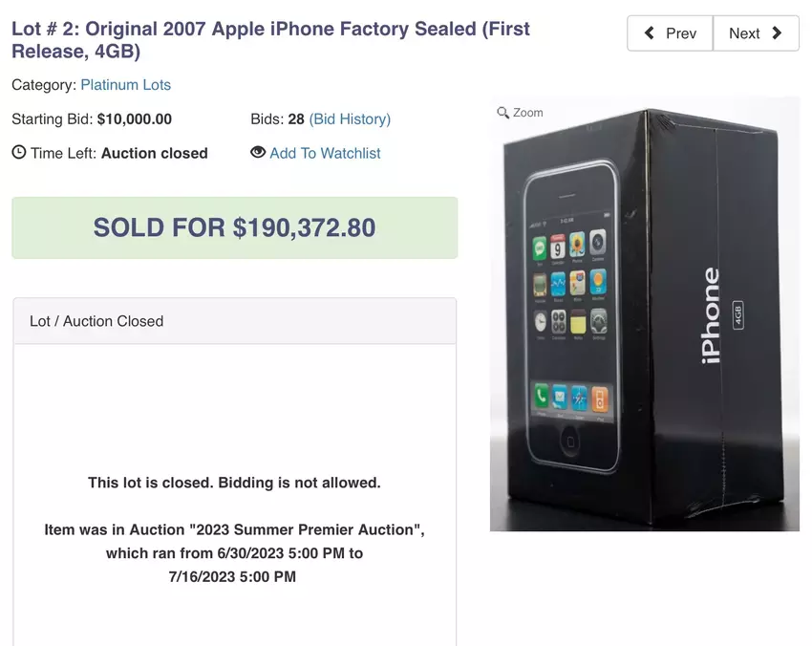Screen dimensions: 812x646
Task: Click the Lot # 2 title heading
Action: coord(270,39)
